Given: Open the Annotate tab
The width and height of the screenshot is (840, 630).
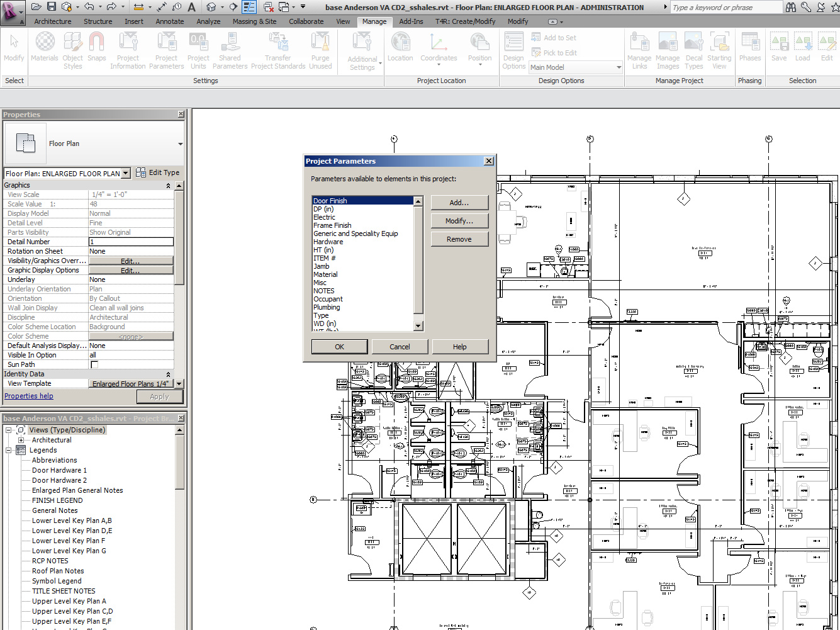Looking at the screenshot, I should coord(170,21).
